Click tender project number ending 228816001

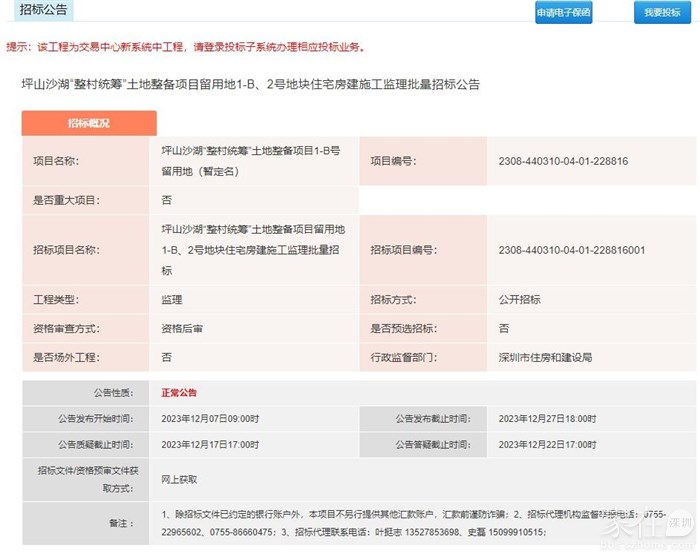click(x=571, y=250)
